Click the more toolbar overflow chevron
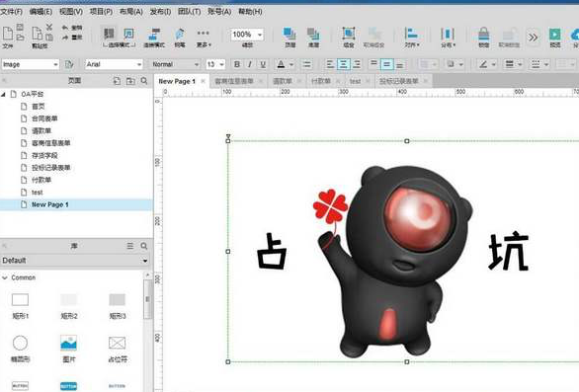 coord(533,38)
